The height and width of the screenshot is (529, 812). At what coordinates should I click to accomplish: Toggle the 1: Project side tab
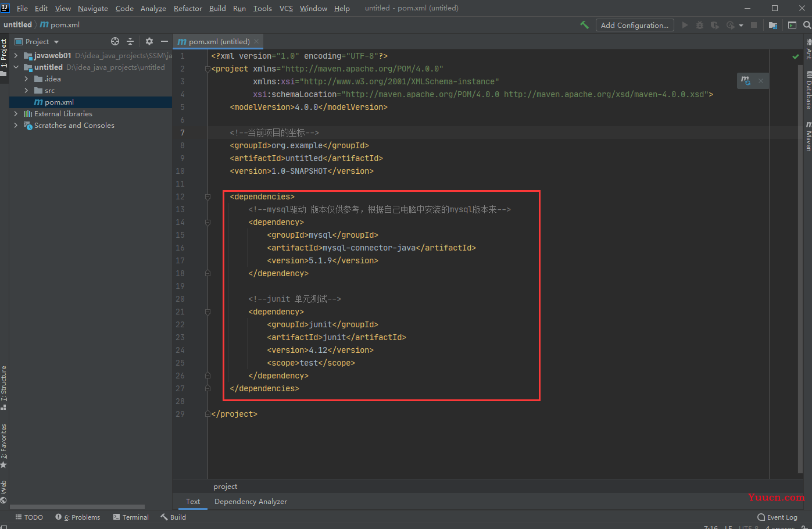point(4,57)
